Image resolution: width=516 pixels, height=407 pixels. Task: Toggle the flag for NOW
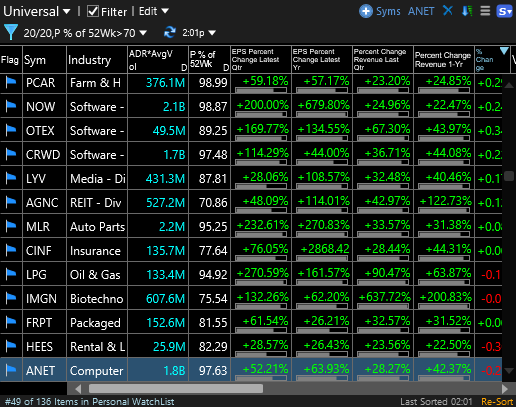(x=11, y=106)
